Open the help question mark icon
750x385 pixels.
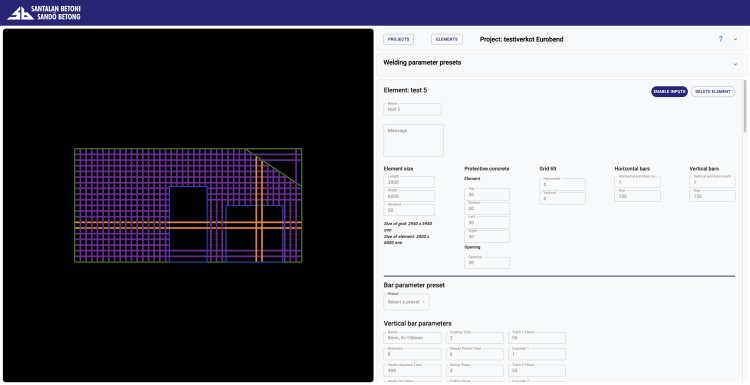(x=720, y=39)
